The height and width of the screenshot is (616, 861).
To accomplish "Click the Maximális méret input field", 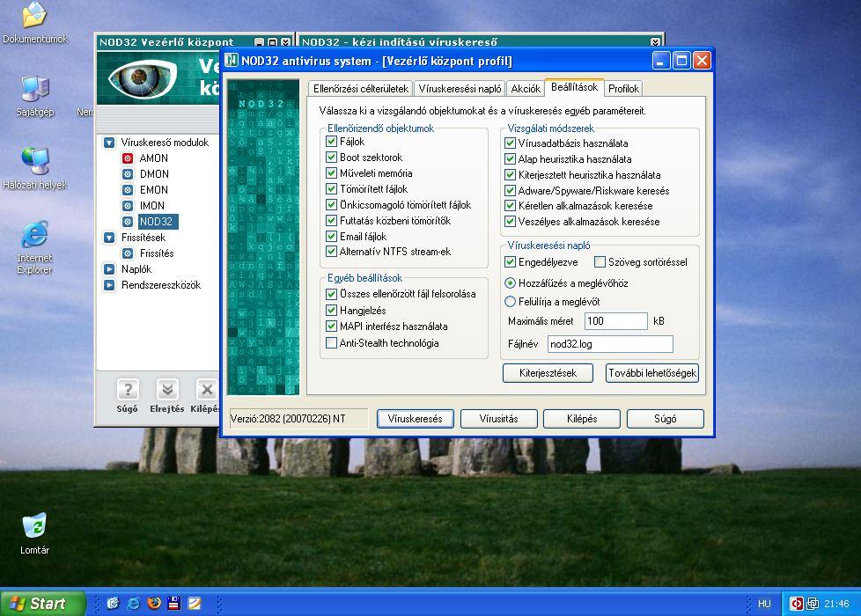I will 615,321.
